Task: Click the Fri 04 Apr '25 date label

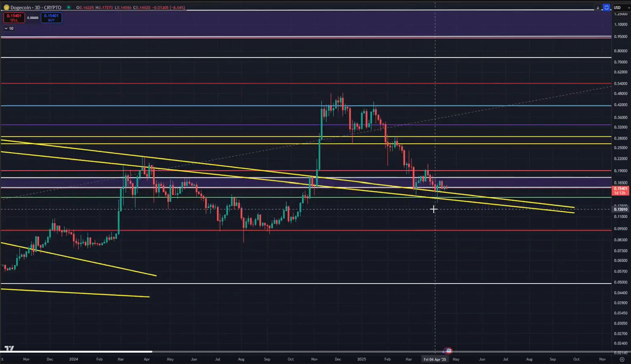Action: coord(435,359)
